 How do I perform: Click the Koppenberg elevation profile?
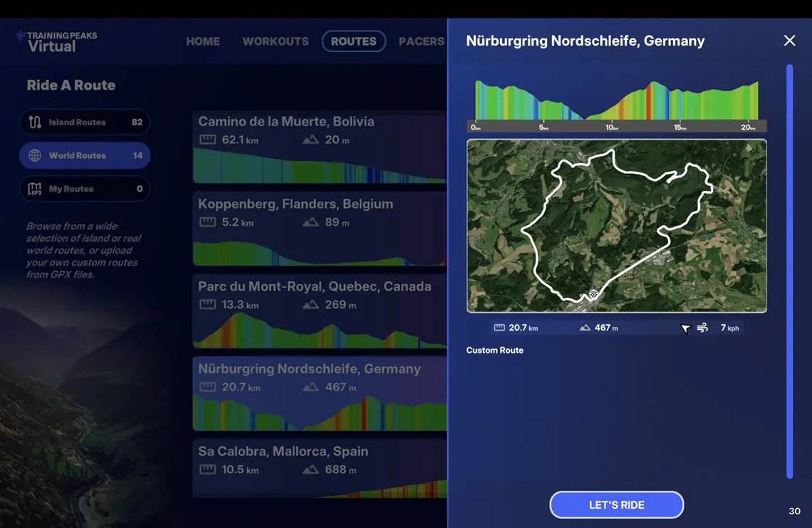pyautogui.click(x=320, y=253)
